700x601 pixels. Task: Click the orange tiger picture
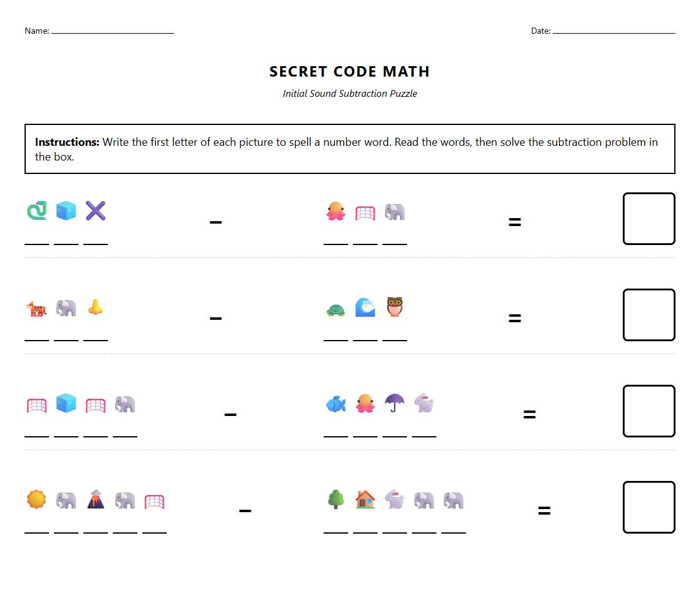tap(37, 308)
